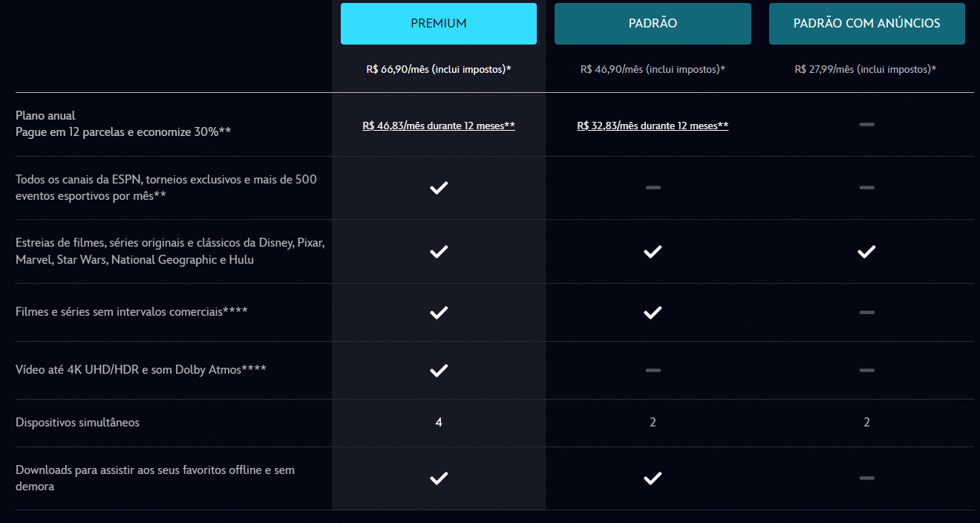Click the downloads dash under Padrão com Anúncios
Image resolution: width=980 pixels, height=523 pixels.
pos(866,478)
